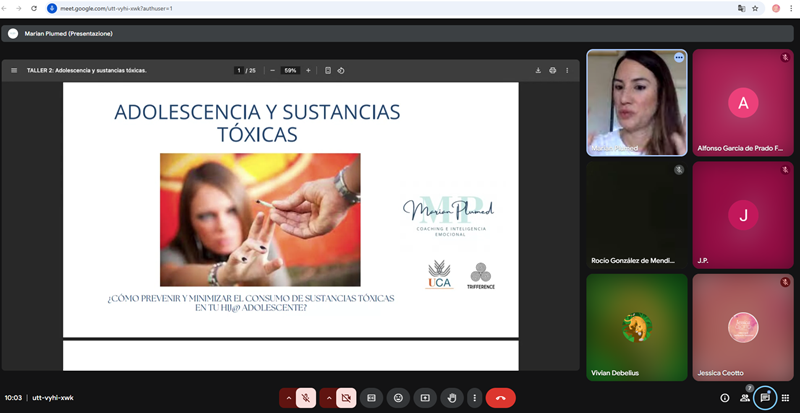Rotate the PDF document

point(341,70)
